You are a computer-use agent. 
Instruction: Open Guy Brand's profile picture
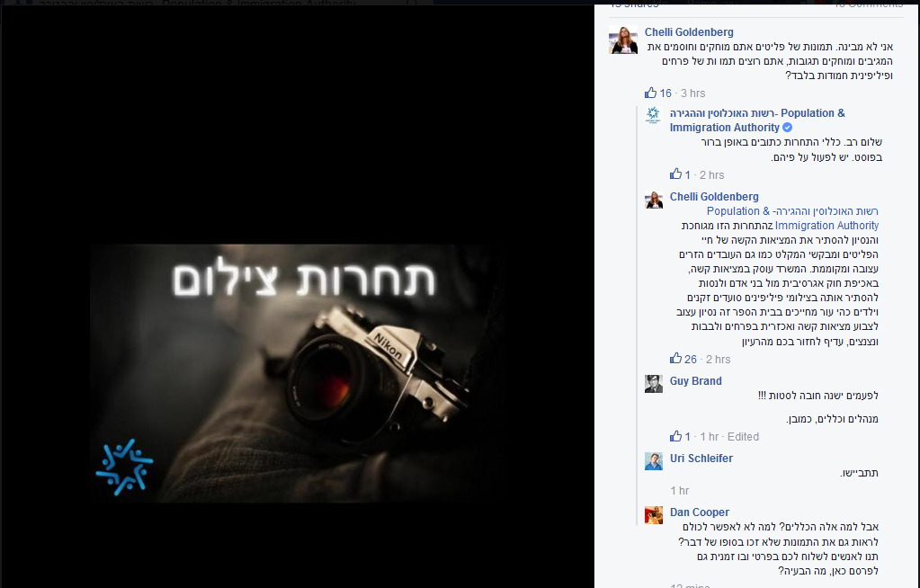[654, 383]
